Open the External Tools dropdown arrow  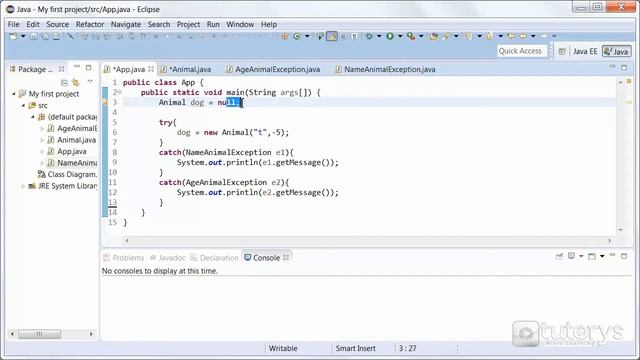coord(421,36)
